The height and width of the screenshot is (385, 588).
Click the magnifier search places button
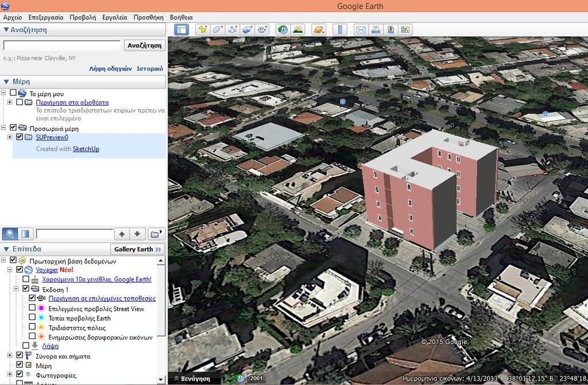click(10, 234)
